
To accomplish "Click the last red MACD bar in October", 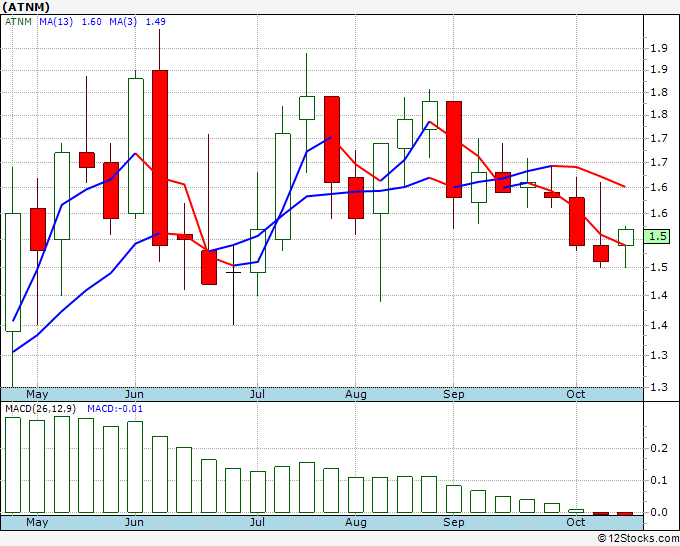I will click(625, 514).
